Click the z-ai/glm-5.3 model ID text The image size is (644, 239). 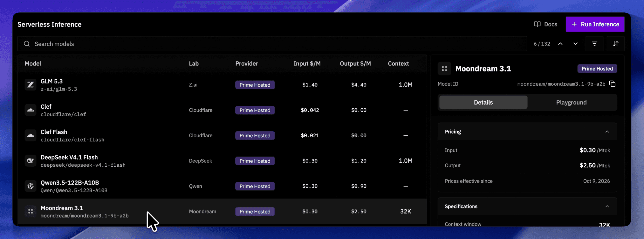coord(59,89)
